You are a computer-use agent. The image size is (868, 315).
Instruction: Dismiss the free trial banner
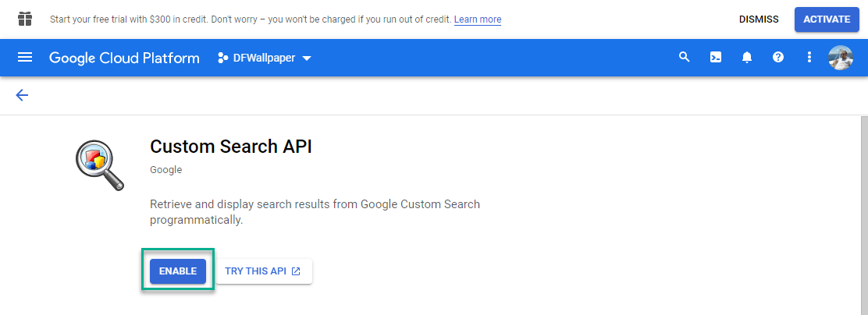[x=759, y=19]
